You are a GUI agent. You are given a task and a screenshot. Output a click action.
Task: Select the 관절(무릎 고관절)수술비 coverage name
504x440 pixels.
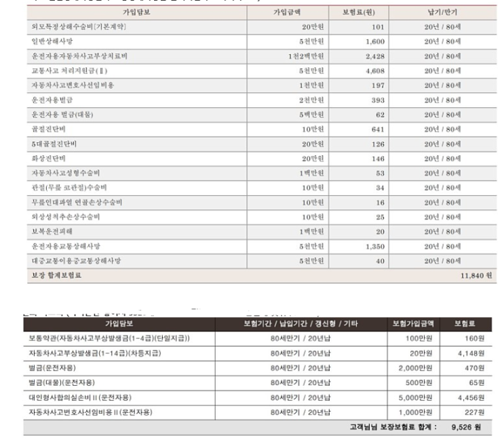point(69,188)
